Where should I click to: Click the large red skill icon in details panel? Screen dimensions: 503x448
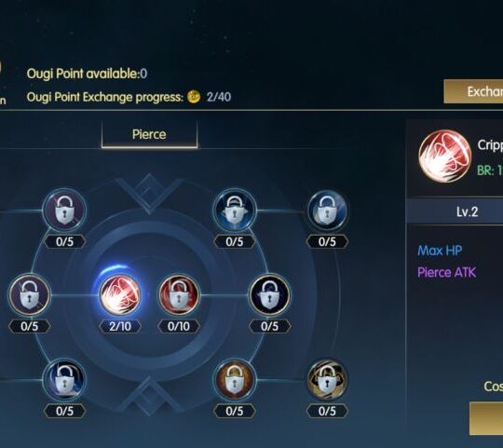pyautogui.click(x=445, y=156)
